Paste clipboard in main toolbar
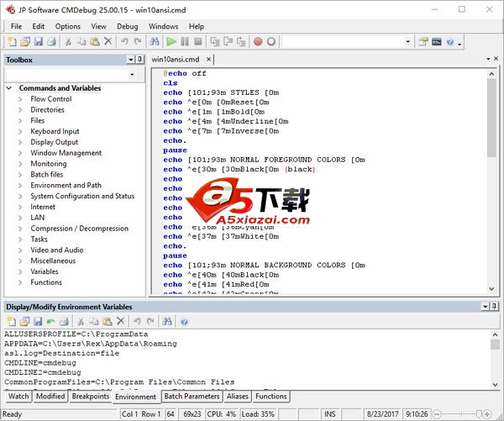This screenshot has height=421, width=504. click(95, 41)
